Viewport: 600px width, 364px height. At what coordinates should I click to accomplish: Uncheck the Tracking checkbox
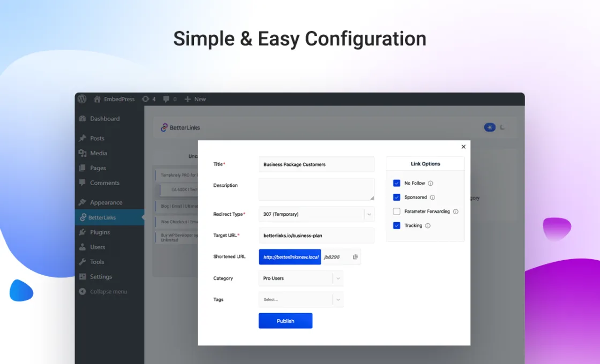(397, 225)
